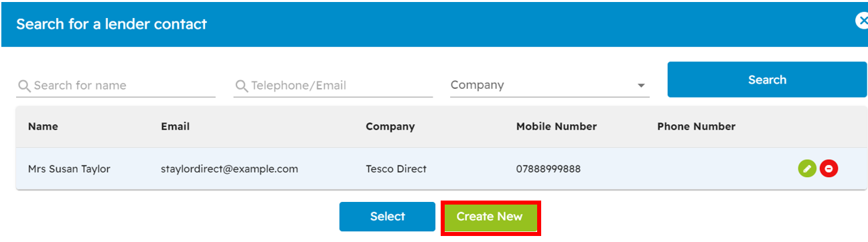Click magnifier icon in name search field
868x242 pixels.
click(24, 86)
